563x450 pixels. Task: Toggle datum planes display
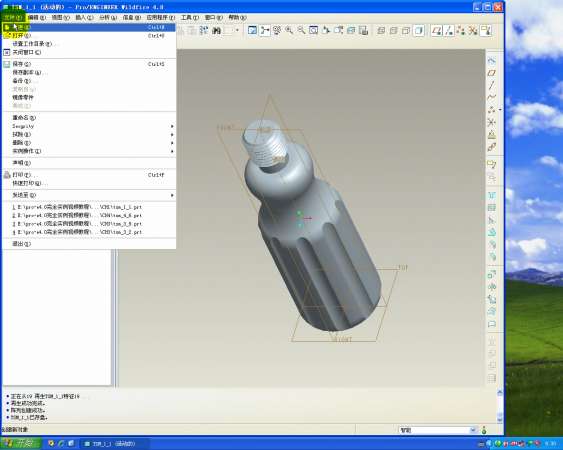[437, 31]
